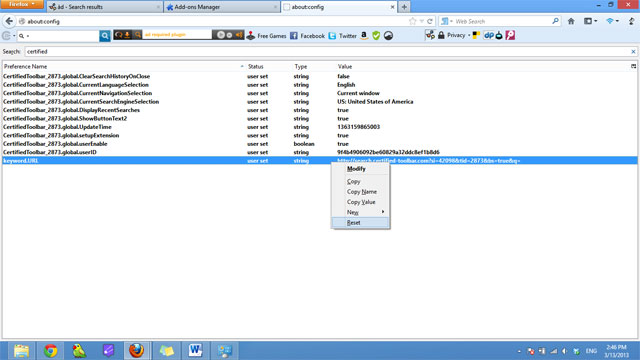Click the Web Search magnifier icon
The height and width of the screenshot is (360, 640).
tap(555, 21)
